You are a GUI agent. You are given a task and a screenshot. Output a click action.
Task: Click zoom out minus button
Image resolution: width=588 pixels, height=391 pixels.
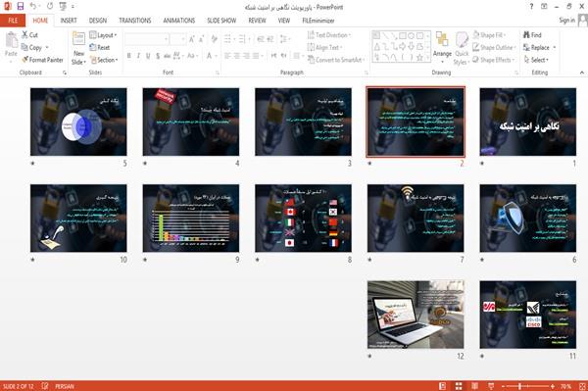[504, 386]
